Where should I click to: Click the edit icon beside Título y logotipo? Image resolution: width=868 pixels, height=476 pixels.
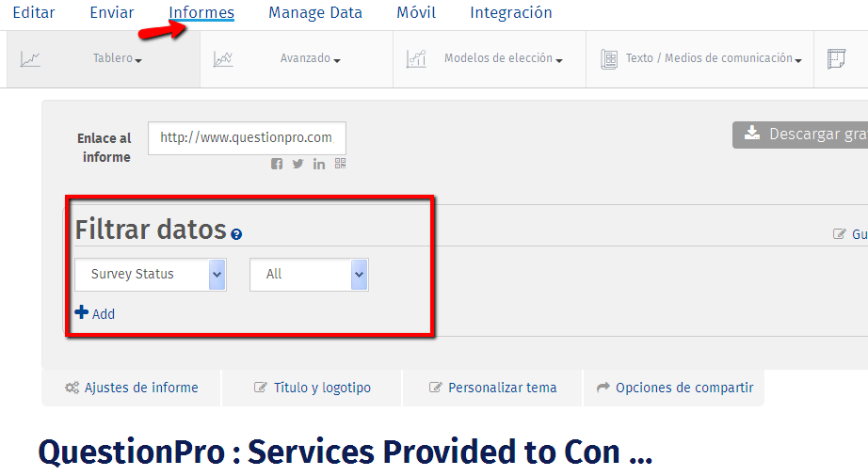(x=260, y=387)
